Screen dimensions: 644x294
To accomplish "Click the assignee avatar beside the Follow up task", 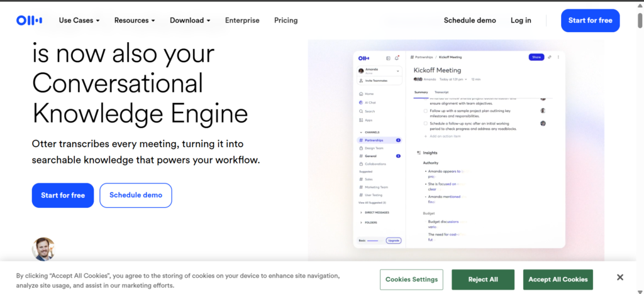I will coord(543,111).
